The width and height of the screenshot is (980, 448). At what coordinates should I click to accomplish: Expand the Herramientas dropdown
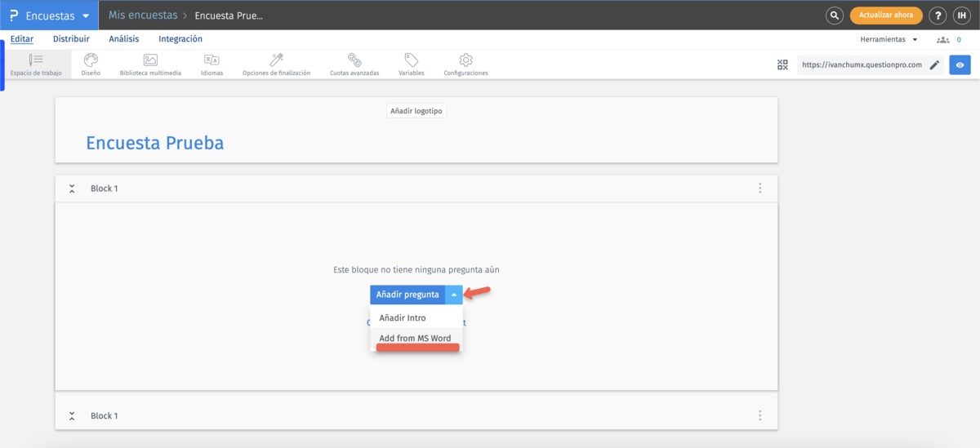coord(889,39)
